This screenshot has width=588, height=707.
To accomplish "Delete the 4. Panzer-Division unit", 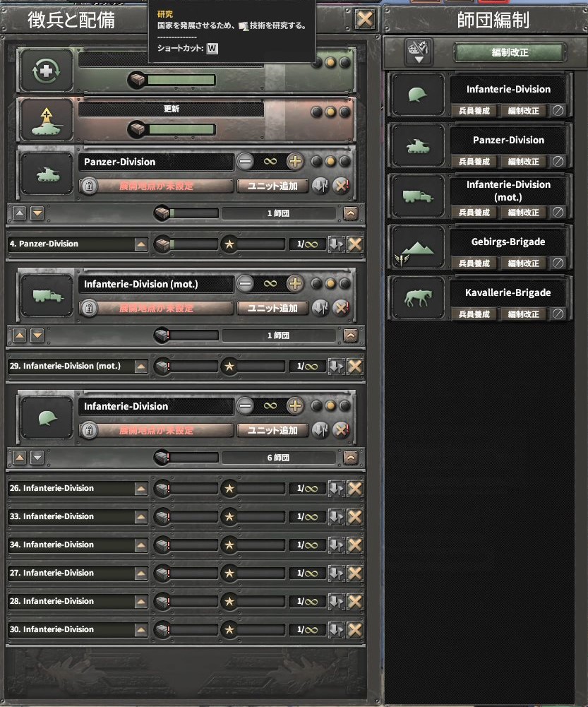I will [355, 244].
